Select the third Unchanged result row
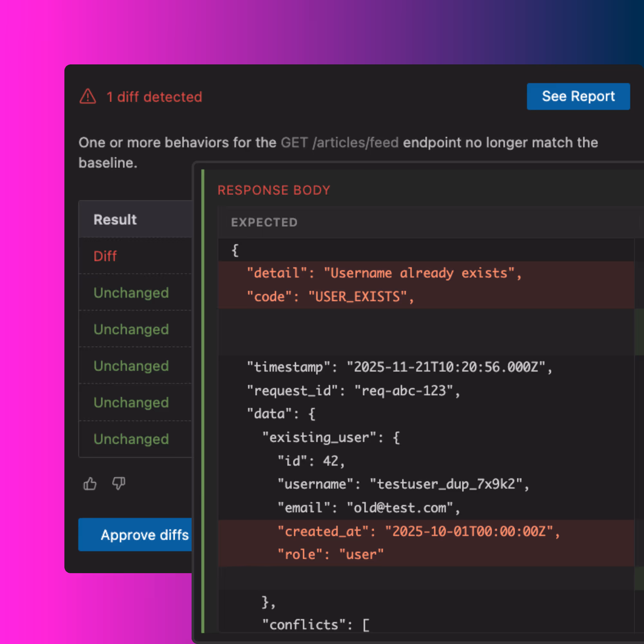Image resolution: width=644 pixels, height=644 pixels. pos(131,366)
